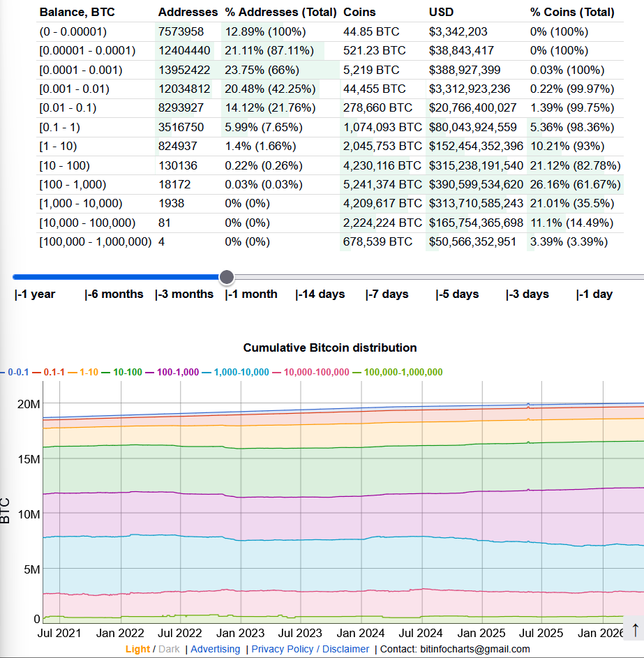Click the coins value 5,241,374 BTC
This screenshot has width=644, height=658.
click(x=382, y=184)
